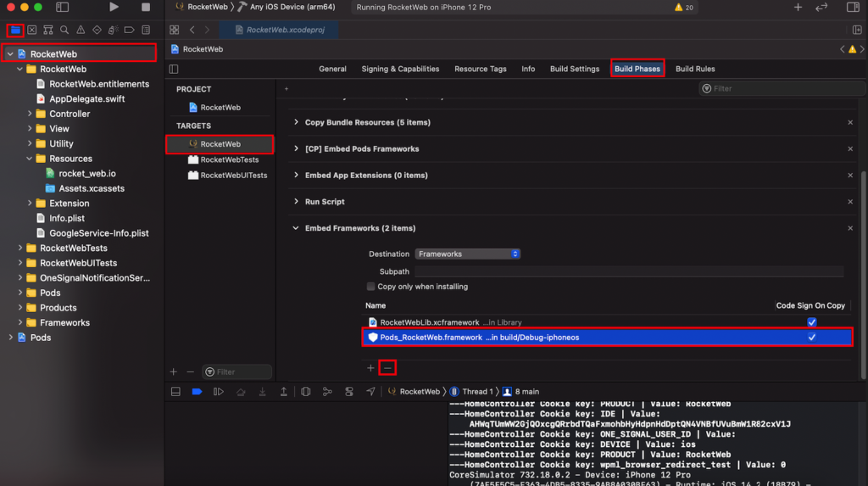Image resolution: width=868 pixels, height=486 pixels.
Task: Open the Source Control navigator
Action: (x=32, y=30)
